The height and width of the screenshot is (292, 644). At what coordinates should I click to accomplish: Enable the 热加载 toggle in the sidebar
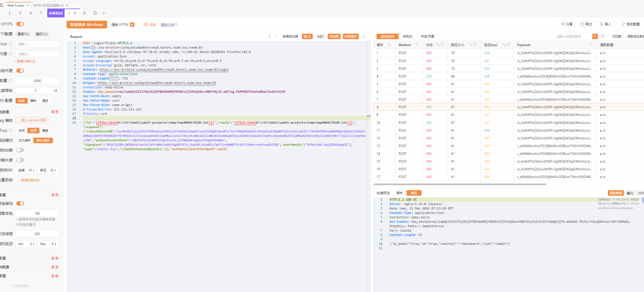point(20,150)
